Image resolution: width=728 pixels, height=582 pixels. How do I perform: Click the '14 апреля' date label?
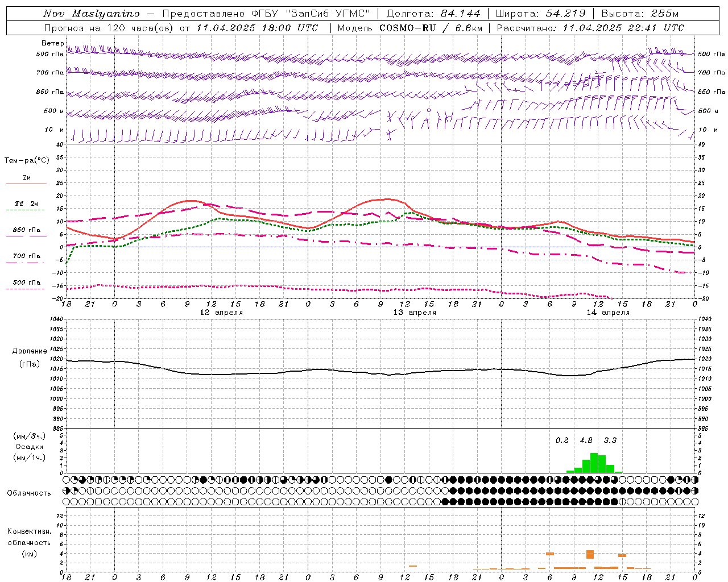tap(609, 313)
